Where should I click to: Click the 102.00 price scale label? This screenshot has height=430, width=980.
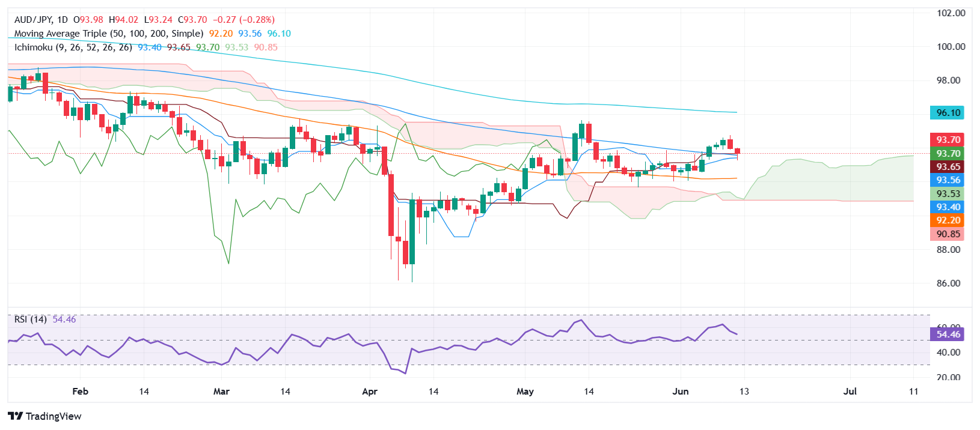tap(951, 13)
